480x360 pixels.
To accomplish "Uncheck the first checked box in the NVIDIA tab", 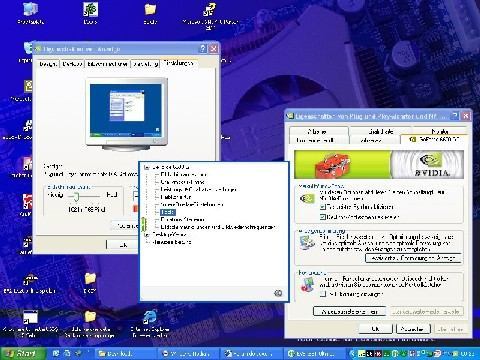I will pos(322,207).
